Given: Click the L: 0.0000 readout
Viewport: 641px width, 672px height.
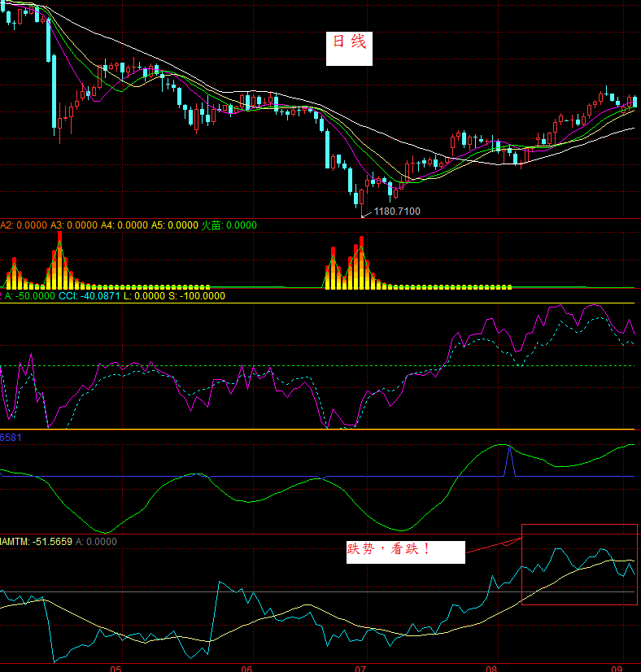Looking at the screenshot, I should [144, 296].
